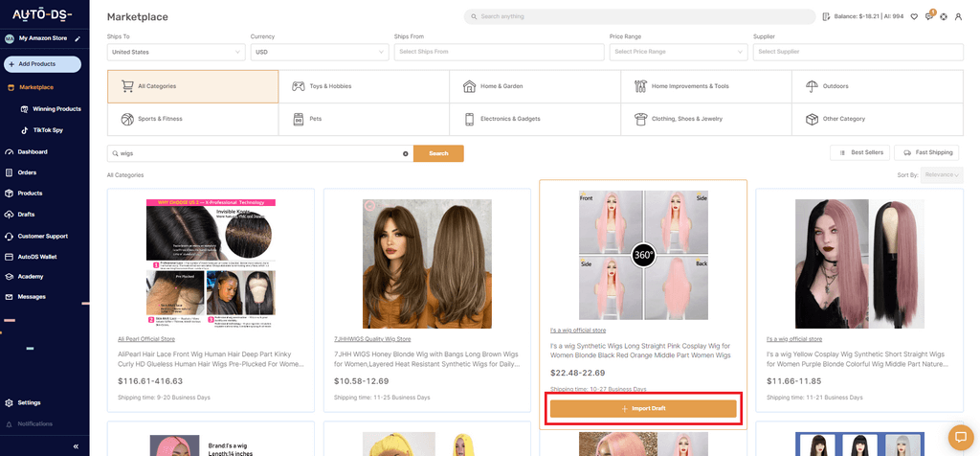The height and width of the screenshot is (456, 980).
Task: Click the edit pencil beside My Amazon Store
Action: (x=78, y=38)
